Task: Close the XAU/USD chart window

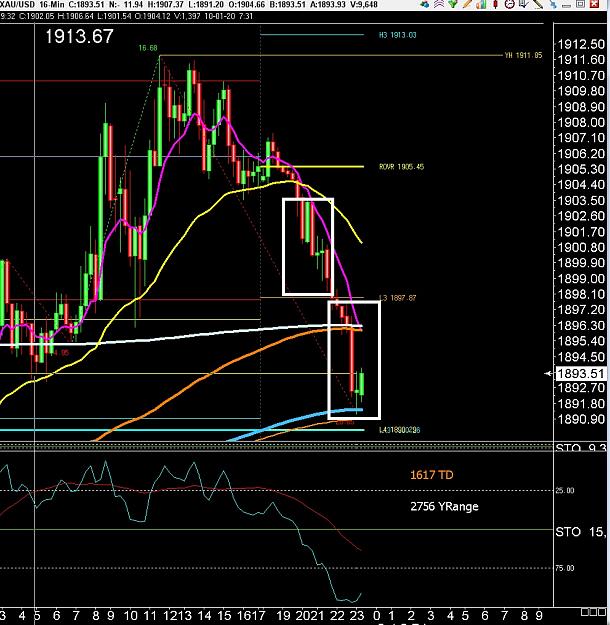Action: point(594,4)
